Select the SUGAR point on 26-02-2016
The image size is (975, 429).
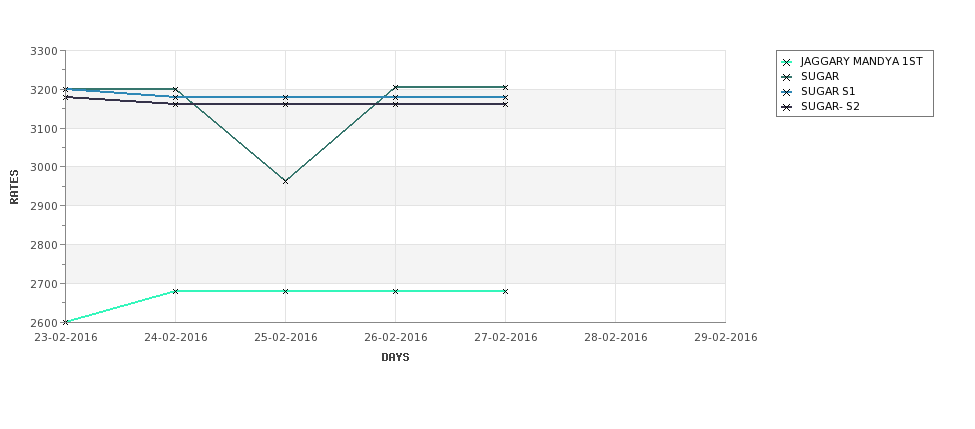(395, 87)
